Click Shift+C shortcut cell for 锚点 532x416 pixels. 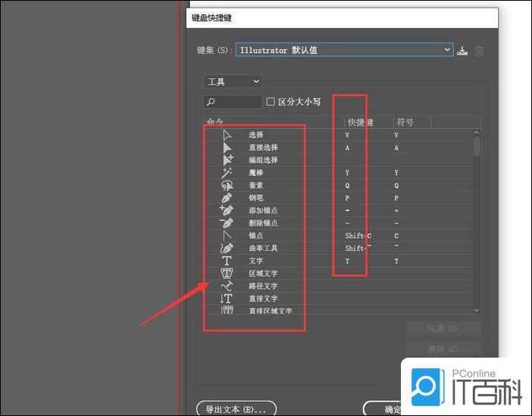coord(358,236)
